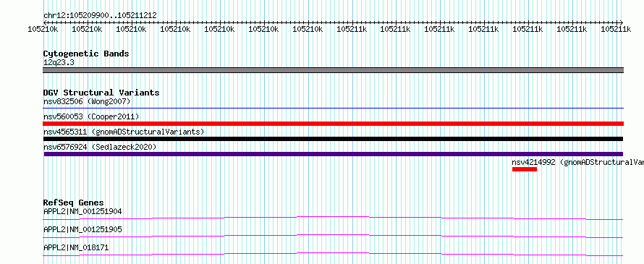Select the magenta NM_001251904 gene line
644x264 pixels.
coord(333,218)
